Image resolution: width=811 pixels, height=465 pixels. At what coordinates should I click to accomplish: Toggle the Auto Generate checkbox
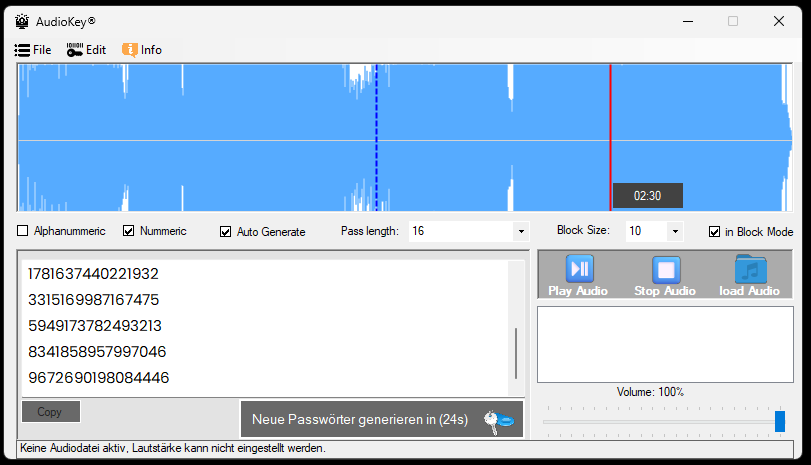tap(225, 232)
